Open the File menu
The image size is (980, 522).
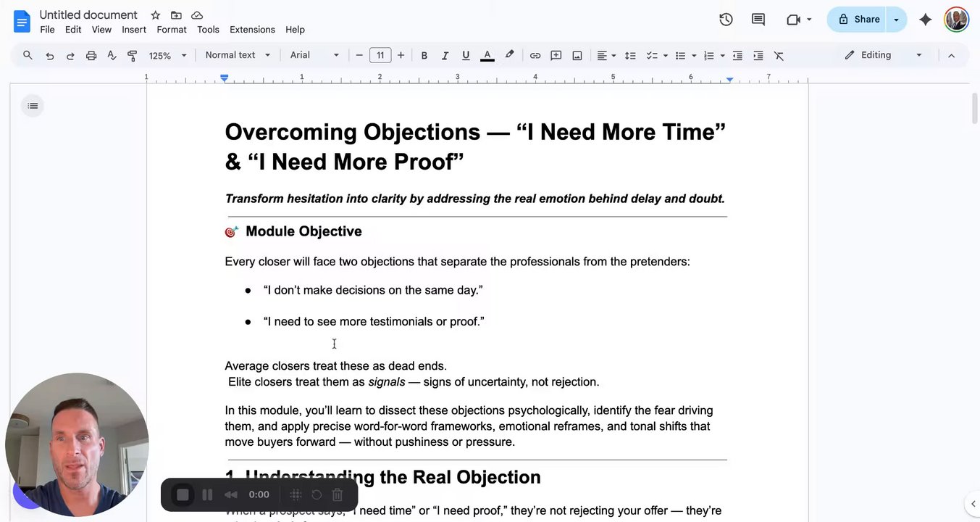[x=47, y=30]
